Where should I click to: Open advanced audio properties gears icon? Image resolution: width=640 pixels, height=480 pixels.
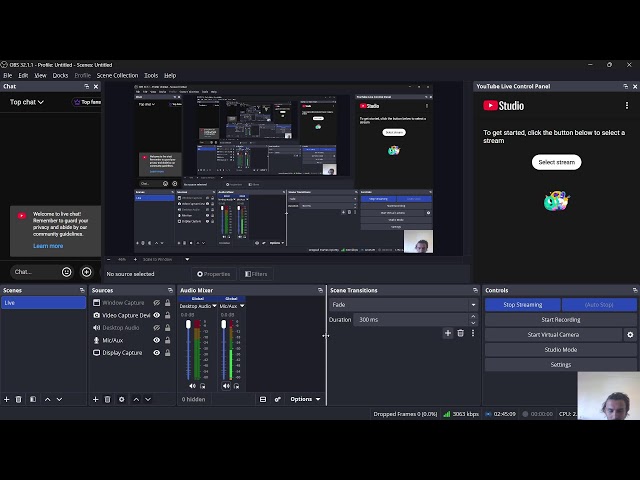tap(278, 399)
